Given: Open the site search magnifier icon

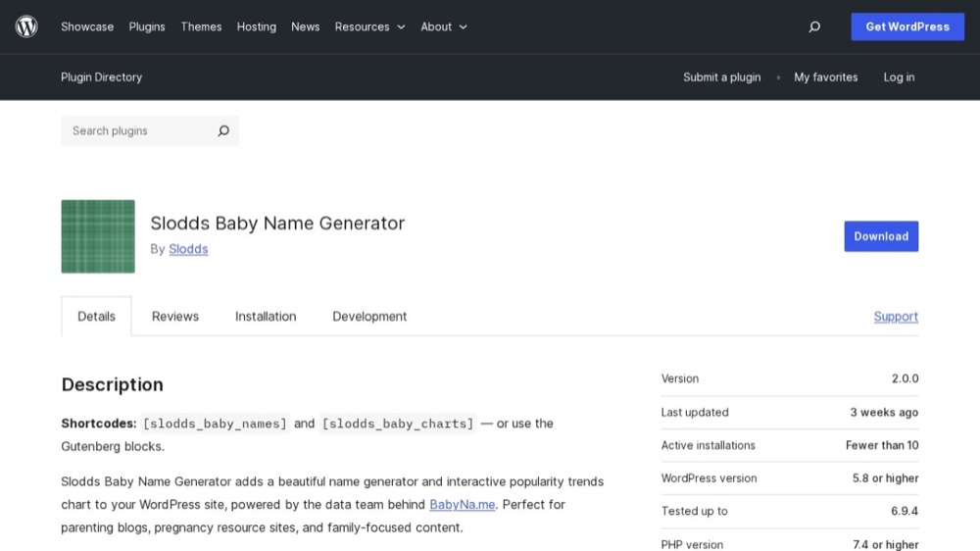Looking at the screenshot, I should click(813, 26).
